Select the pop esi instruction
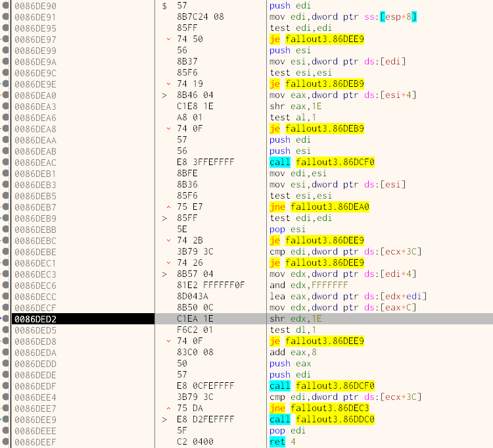 coord(287,229)
